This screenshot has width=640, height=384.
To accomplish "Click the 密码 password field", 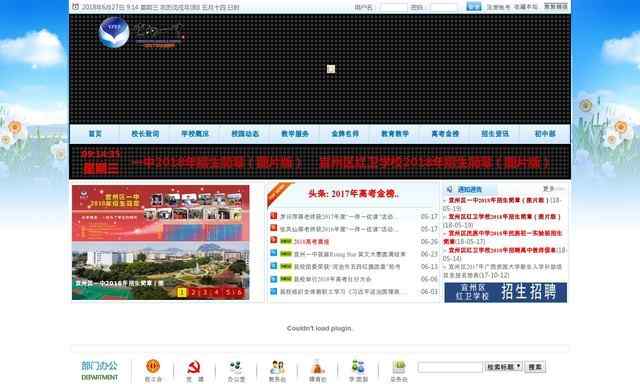I will 444,7.
